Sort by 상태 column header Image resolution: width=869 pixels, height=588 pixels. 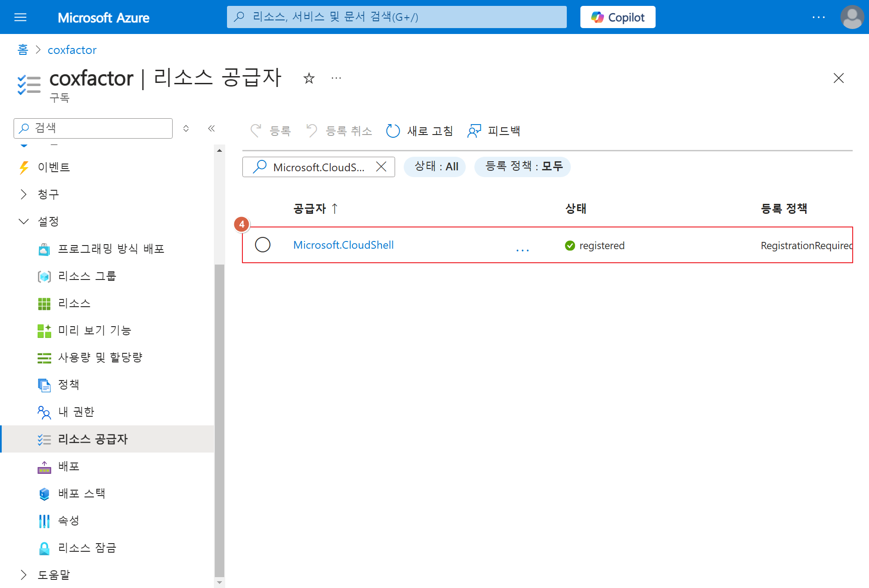coord(576,209)
